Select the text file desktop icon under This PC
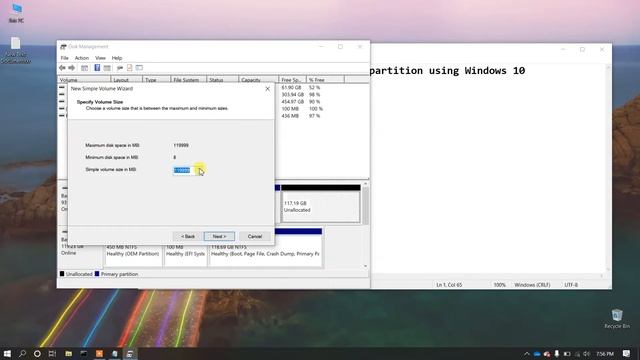 click(x=16, y=51)
